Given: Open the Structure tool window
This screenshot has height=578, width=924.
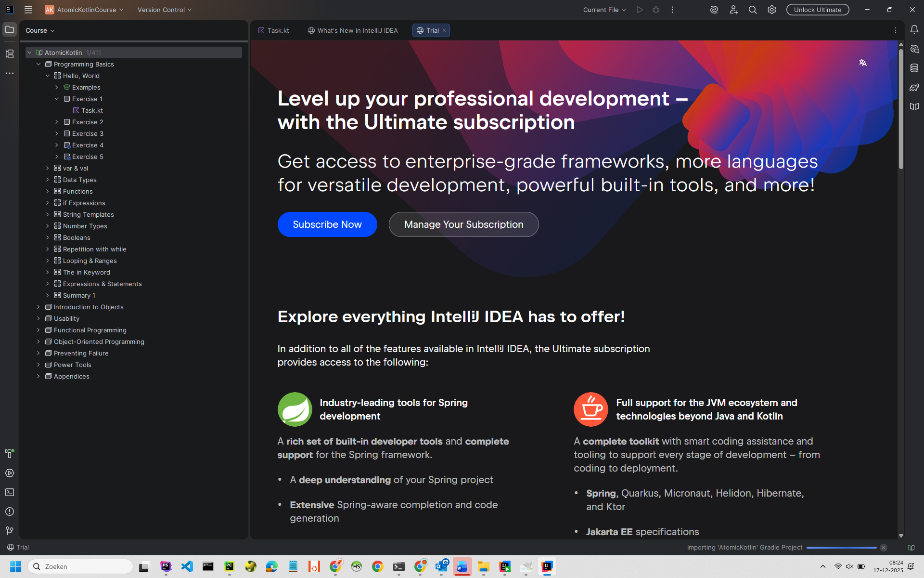Looking at the screenshot, I should point(10,54).
